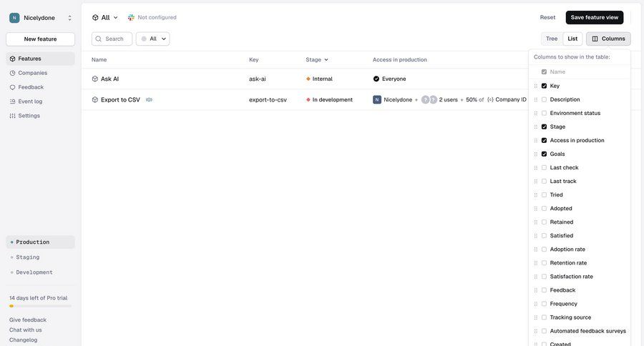Screen dimensions: 644x346
Task: Uncheck the Key column checkbox
Action: click(x=545, y=86)
